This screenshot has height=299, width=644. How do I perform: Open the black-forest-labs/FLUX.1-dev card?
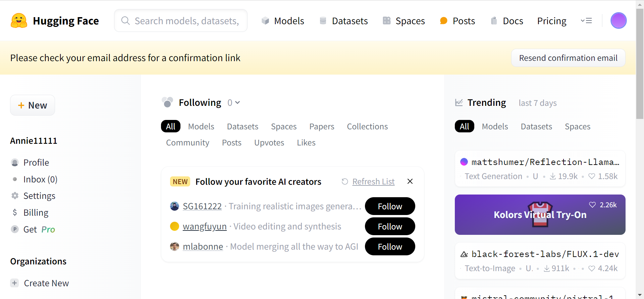click(x=540, y=261)
